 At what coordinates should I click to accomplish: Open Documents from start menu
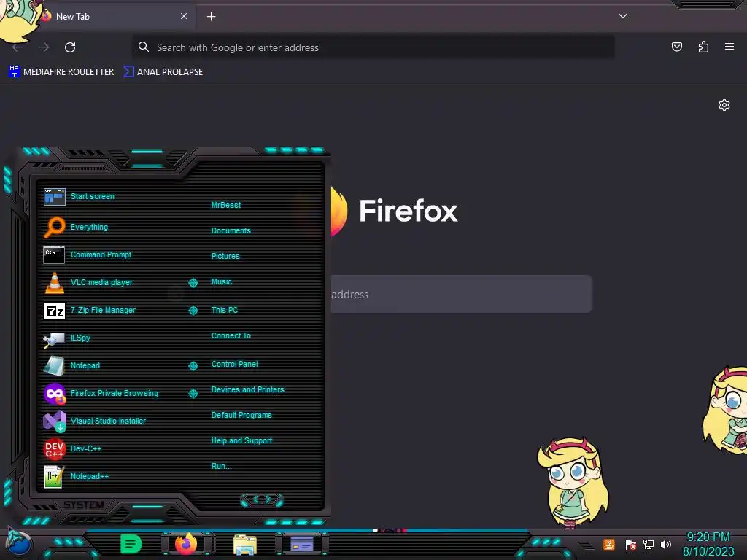point(231,230)
